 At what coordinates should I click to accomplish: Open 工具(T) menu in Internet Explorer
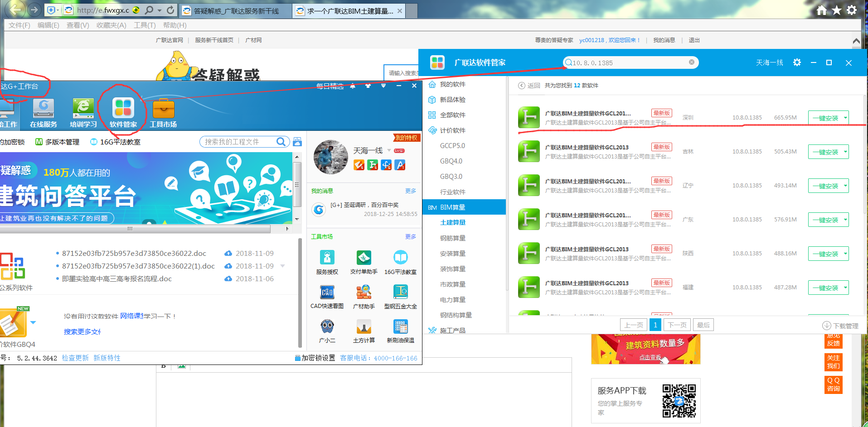145,25
